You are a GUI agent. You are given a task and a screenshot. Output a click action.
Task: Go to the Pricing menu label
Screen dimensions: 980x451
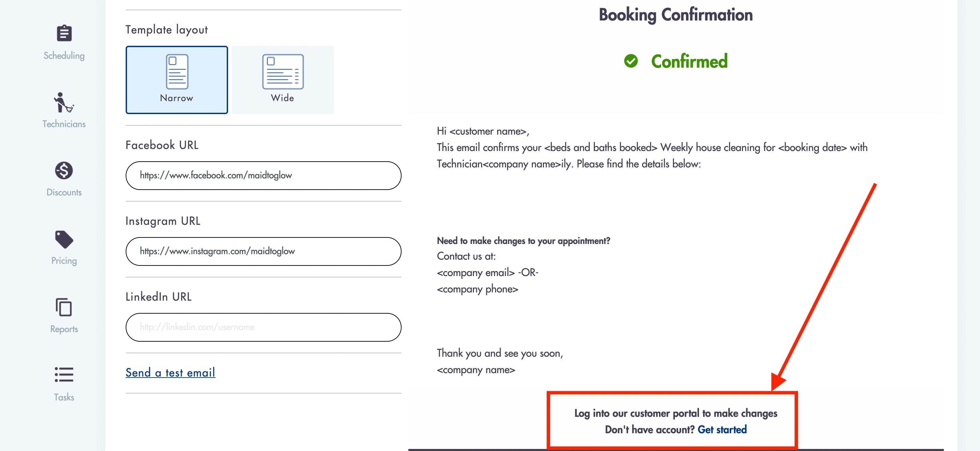pos(64,261)
